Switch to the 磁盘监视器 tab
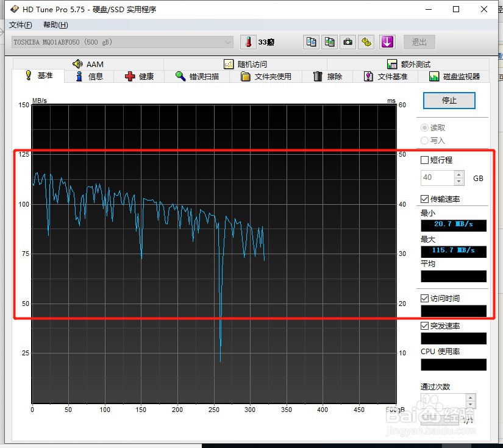Image resolution: width=503 pixels, height=448 pixels. pyautogui.click(x=454, y=76)
